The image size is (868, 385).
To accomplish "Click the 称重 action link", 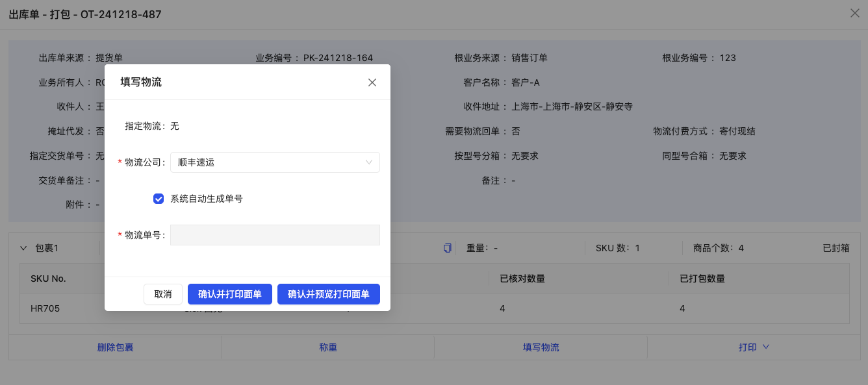I will 328,347.
